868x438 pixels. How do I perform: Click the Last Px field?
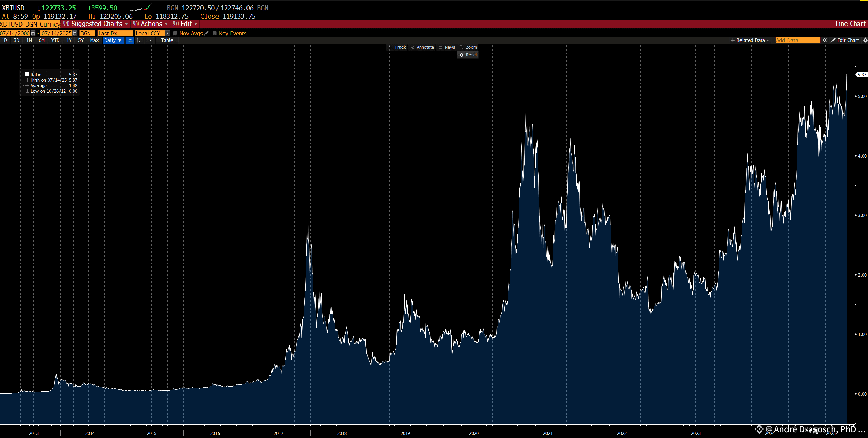click(115, 33)
